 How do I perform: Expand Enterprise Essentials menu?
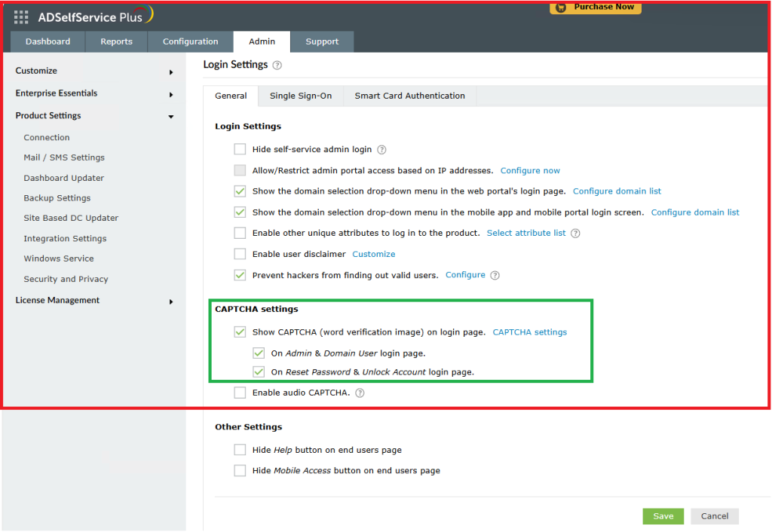pyautogui.click(x=171, y=95)
